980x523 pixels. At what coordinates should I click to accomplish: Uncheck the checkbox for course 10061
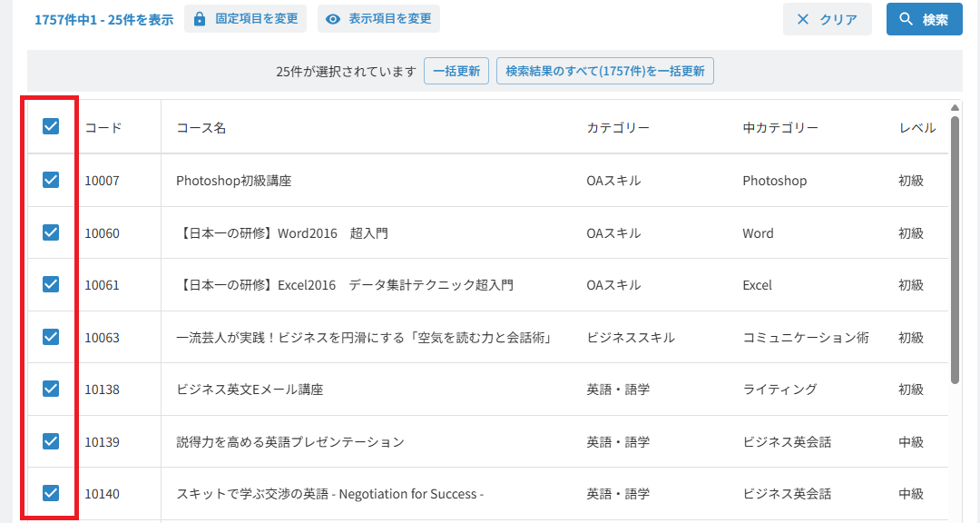[51, 284]
